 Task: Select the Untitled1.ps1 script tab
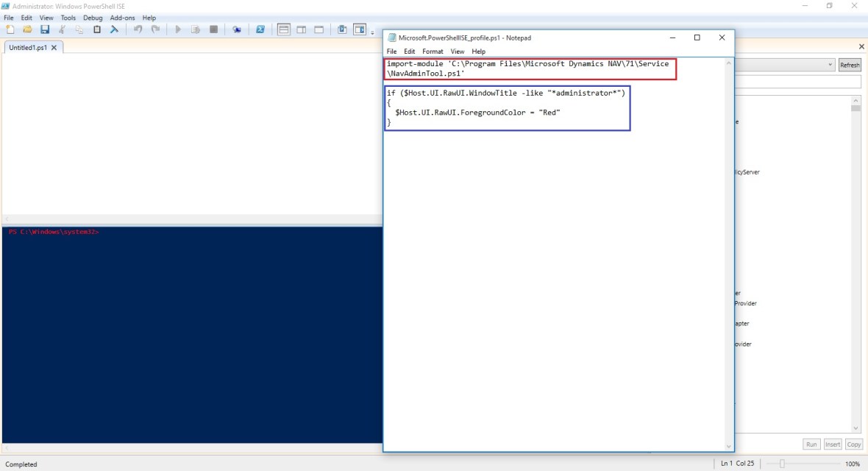tap(28, 47)
